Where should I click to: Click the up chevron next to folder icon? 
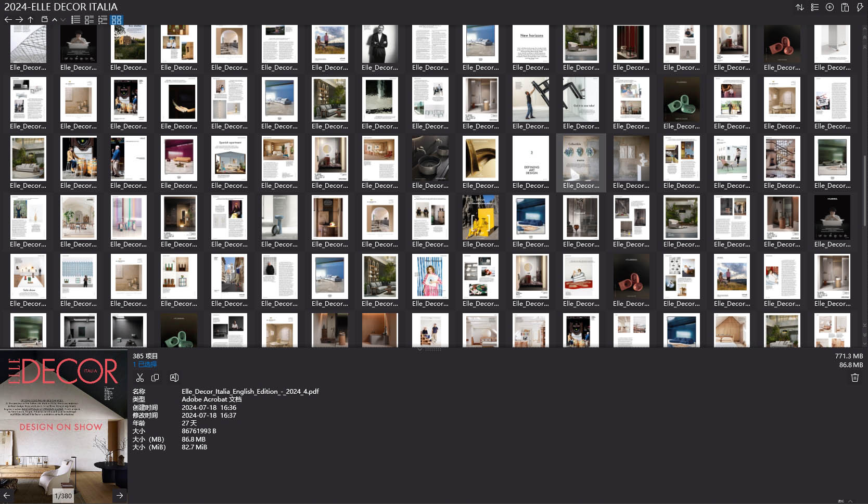click(55, 20)
